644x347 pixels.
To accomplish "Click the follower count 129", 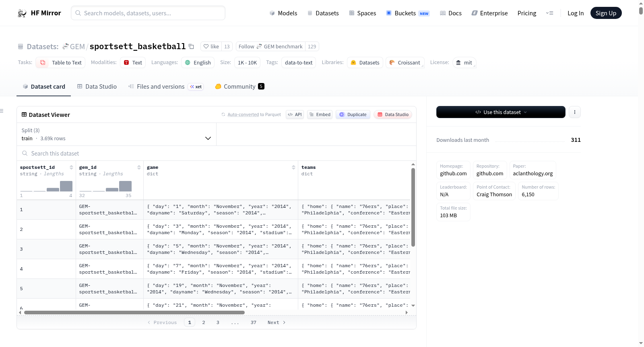I will [312, 47].
